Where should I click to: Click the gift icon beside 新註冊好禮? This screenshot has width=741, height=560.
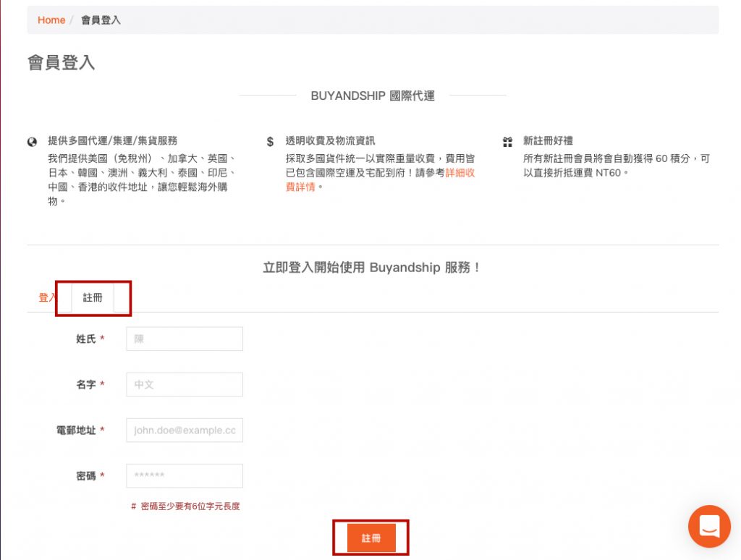(x=507, y=142)
